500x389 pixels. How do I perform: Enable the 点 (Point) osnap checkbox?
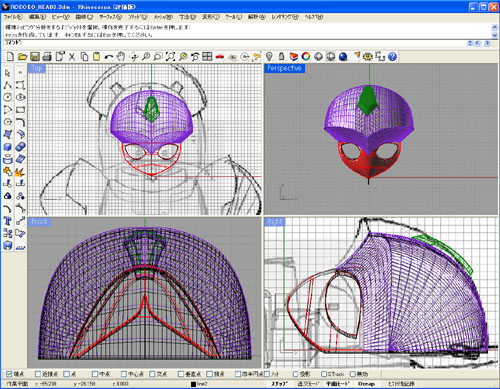pyautogui.click(x=66, y=374)
